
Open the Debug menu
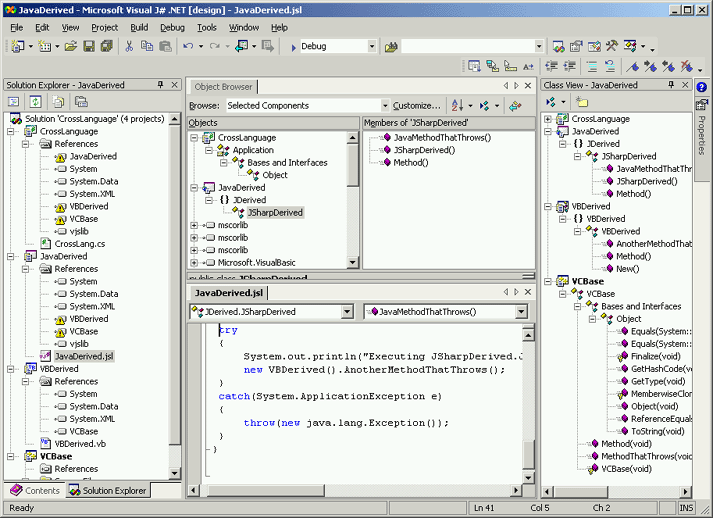[172, 28]
